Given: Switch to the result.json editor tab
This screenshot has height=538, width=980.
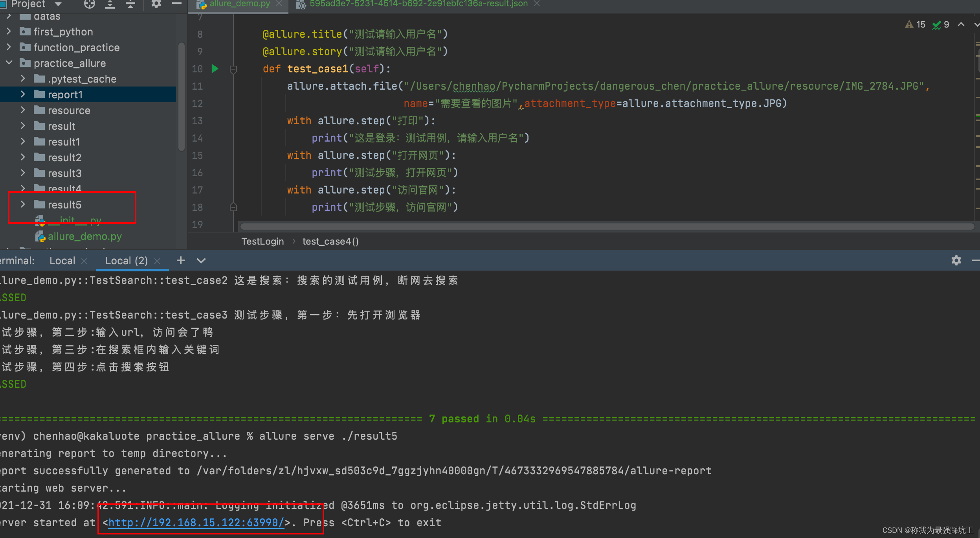Looking at the screenshot, I should (418, 4).
